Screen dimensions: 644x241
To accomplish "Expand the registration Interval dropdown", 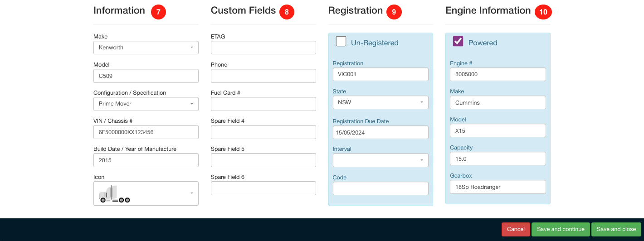I will [381, 160].
